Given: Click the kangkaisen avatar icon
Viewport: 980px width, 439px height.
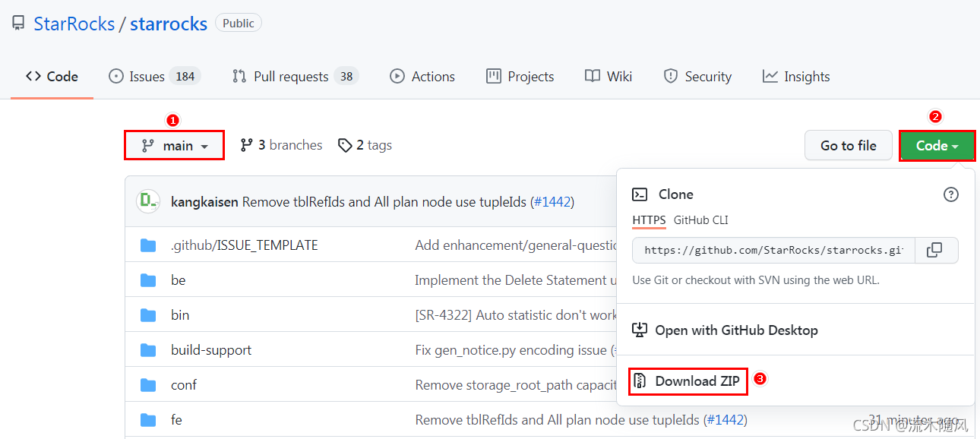Looking at the screenshot, I should (x=148, y=201).
